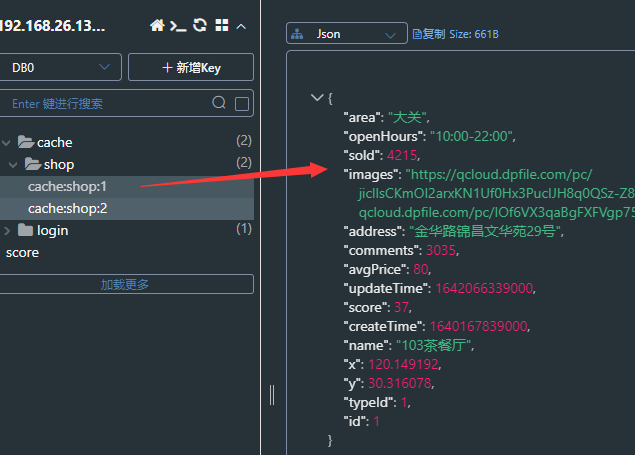Image resolution: width=635 pixels, height=455 pixels.
Task: Click the login folder icon
Action: (26, 230)
